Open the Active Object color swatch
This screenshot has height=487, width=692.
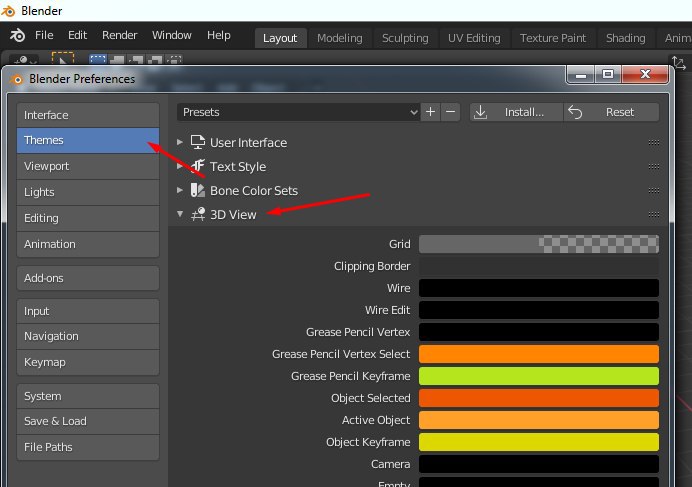tap(539, 420)
